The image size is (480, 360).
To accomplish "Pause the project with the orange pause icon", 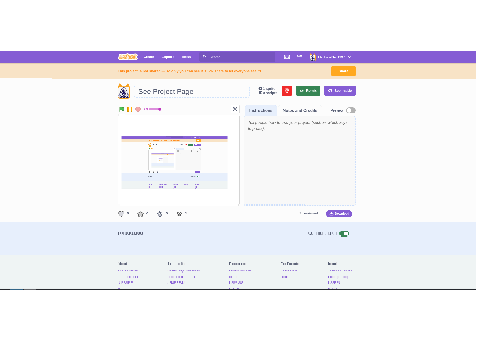I will [129, 109].
